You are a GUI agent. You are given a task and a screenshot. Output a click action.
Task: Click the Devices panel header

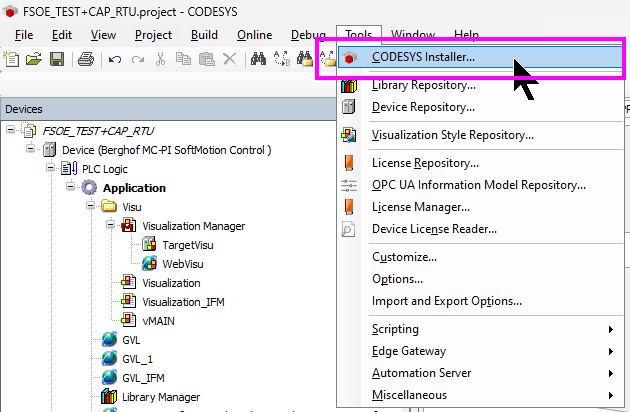(x=168, y=109)
